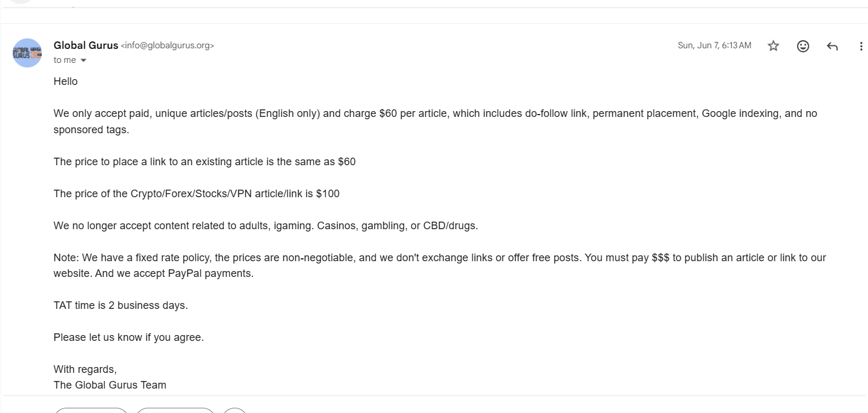Click the Note paragraph about PayPal payments

pos(440,265)
